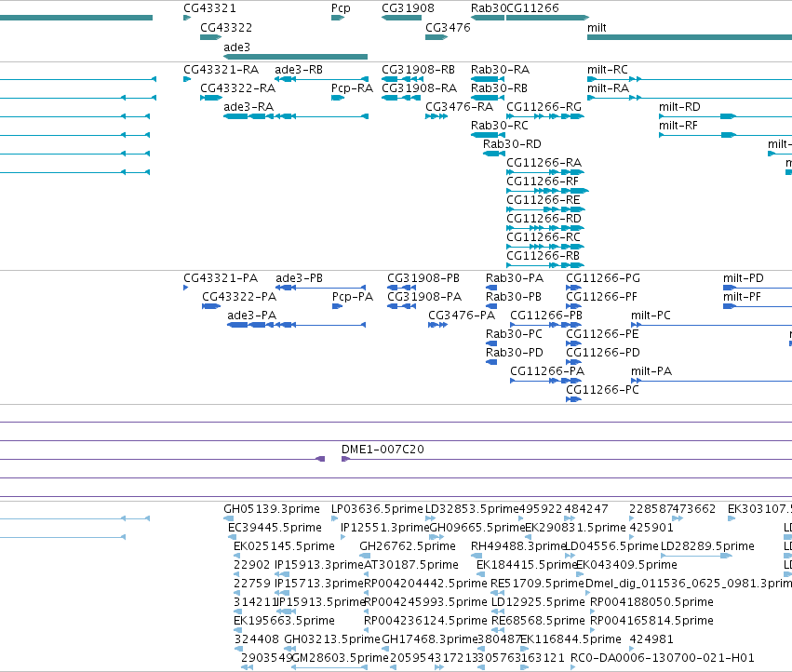Image resolution: width=792 pixels, height=672 pixels.
Task: Select the transcript label "Pcp-RA"
Action: [352, 87]
